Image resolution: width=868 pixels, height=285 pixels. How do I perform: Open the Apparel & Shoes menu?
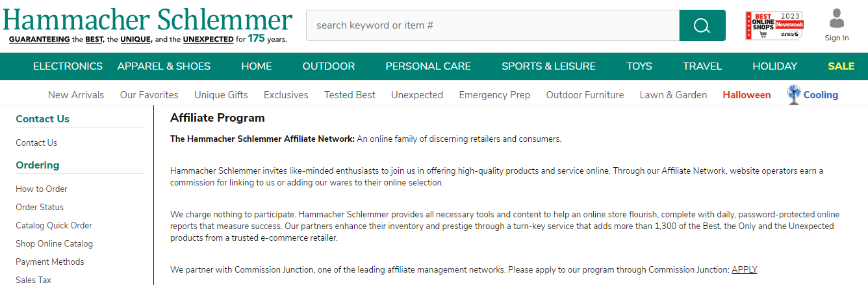(164, 66)
